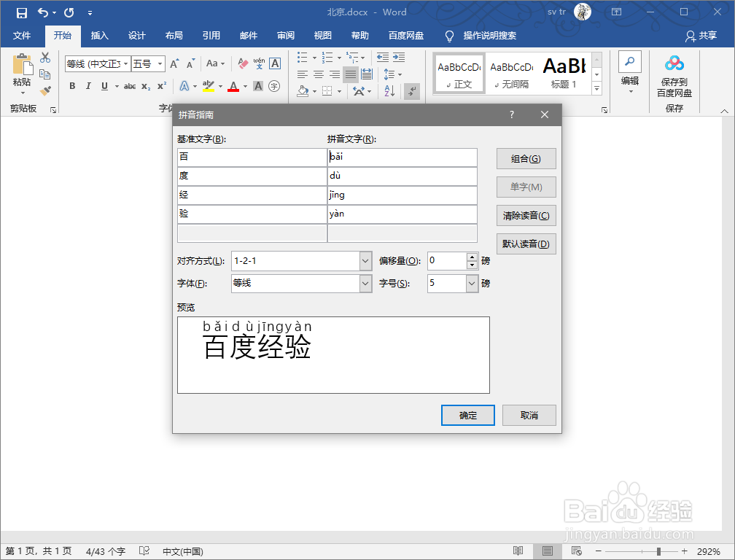Viewport: 735px width, 560px height.
Task: Open Change Case Aa dropdown
Action: [x=215, y=63]
